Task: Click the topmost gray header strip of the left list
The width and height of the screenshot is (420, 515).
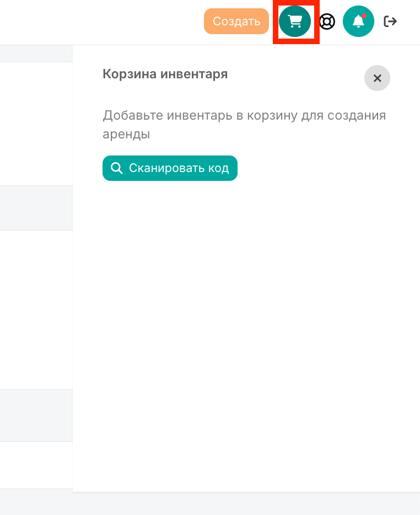Action: 36,53
